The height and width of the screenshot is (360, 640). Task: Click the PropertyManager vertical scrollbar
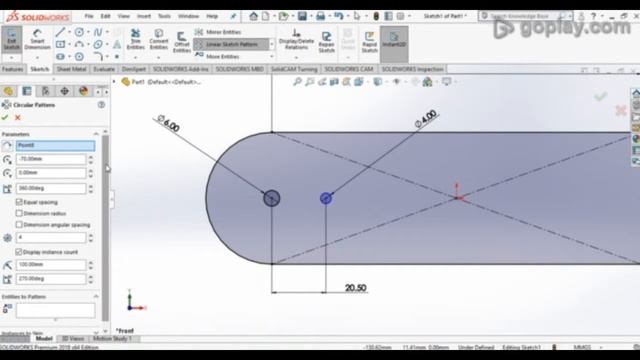pos(105,227)
